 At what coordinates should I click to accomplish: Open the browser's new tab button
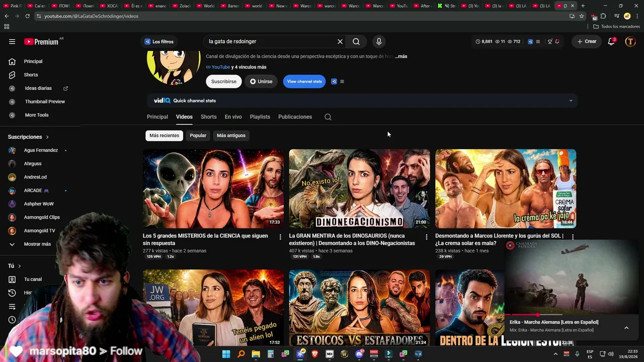click(583, 6)
